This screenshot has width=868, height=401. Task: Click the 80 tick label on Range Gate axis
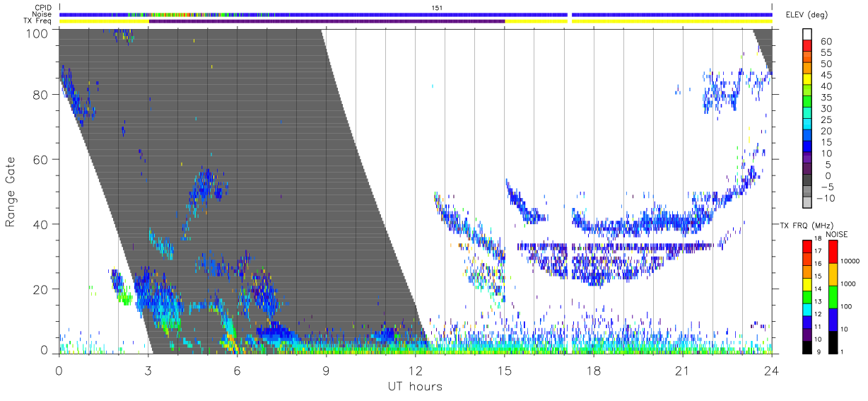point(40,96)
